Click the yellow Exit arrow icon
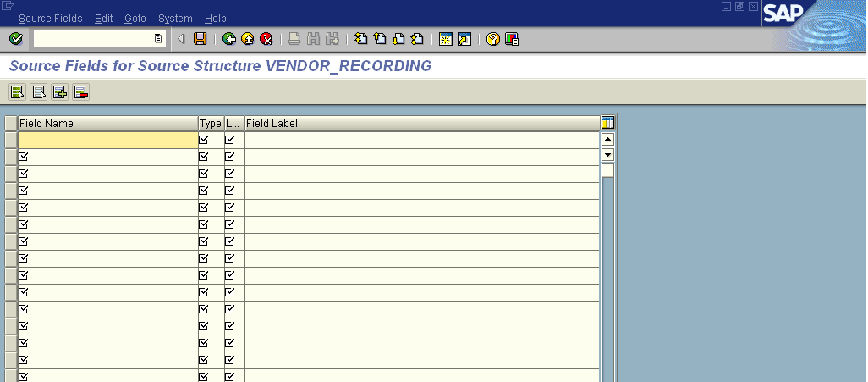 [x=247, y=39]
